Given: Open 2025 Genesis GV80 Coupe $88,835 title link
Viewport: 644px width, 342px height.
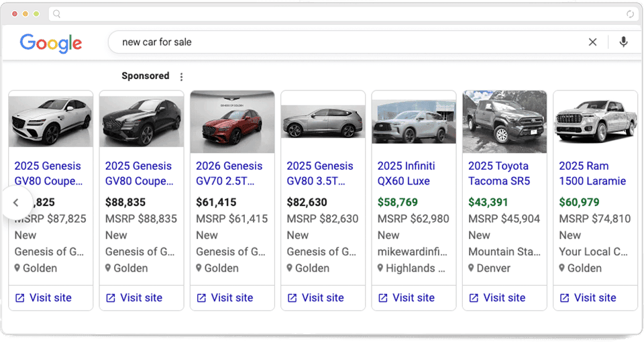Looking at the screenshot, I should tap(140, 173).
